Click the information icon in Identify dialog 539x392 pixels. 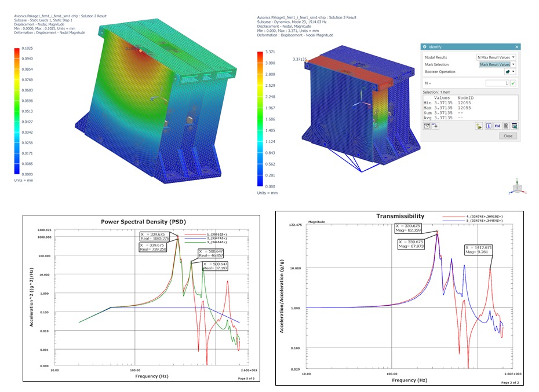[x=489, y=125]
